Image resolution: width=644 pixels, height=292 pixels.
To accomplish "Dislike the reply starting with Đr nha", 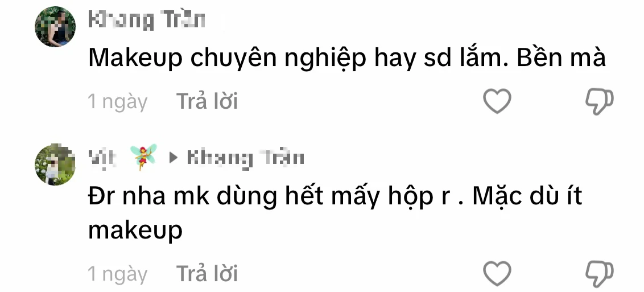I will (x=599, y=273).
